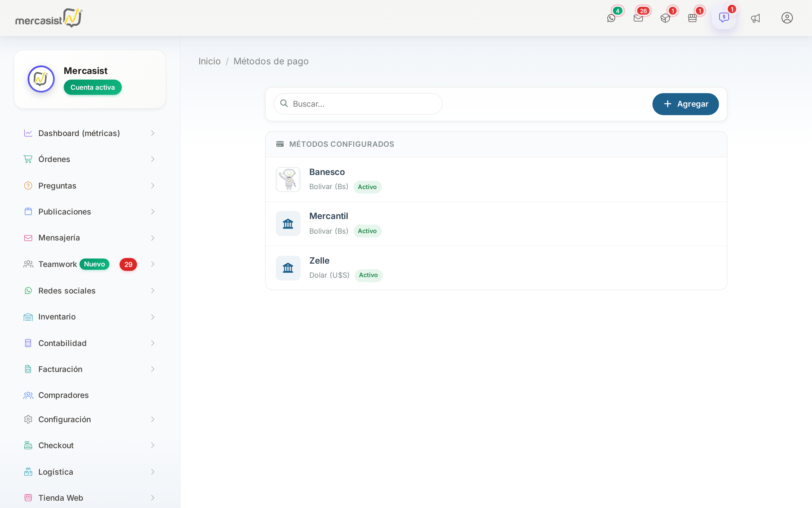Open the package box notifications icon
Viewport: 812px width, 508px height.
665,18
